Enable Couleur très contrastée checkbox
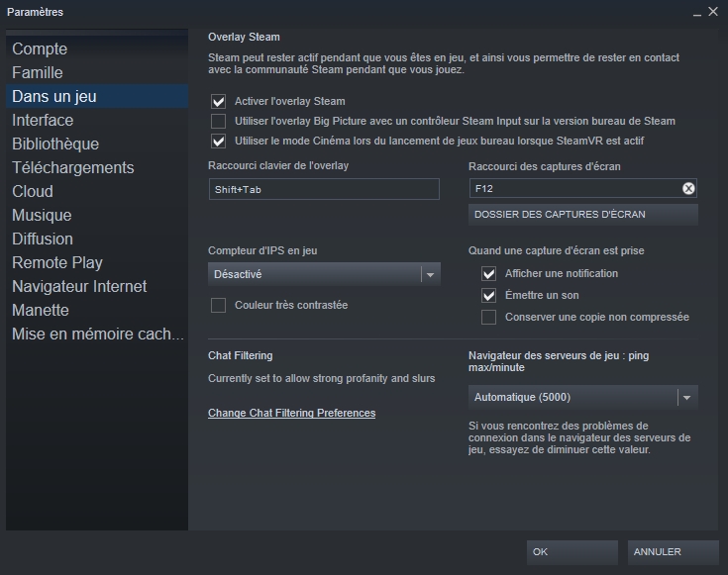 point(218,306)
